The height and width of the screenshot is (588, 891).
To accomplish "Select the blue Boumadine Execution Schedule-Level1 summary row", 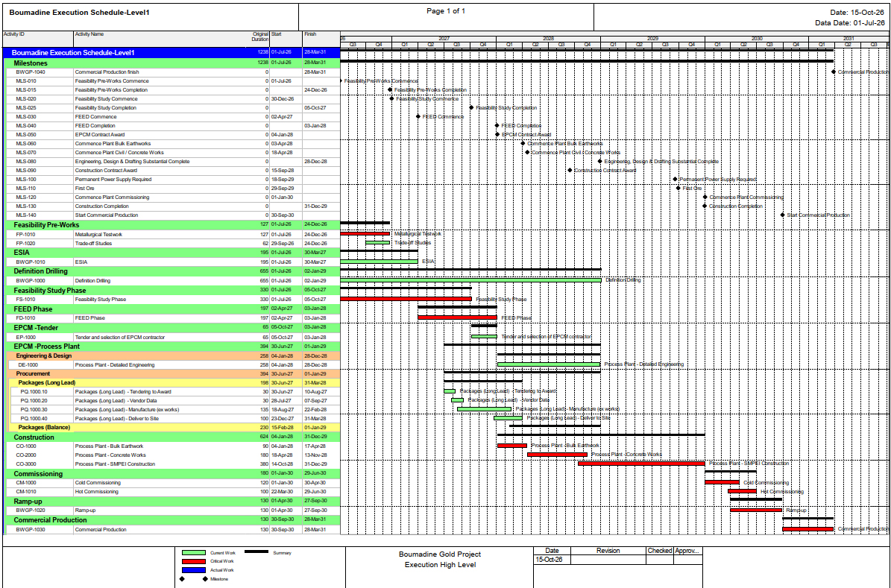I will 171,53.
